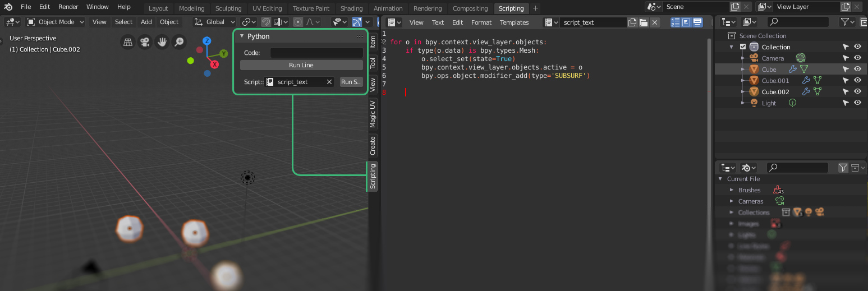The width and height of the screenshot is (868, 291).
Task: Click the Code input field
Action: click(x=316, y=53)
